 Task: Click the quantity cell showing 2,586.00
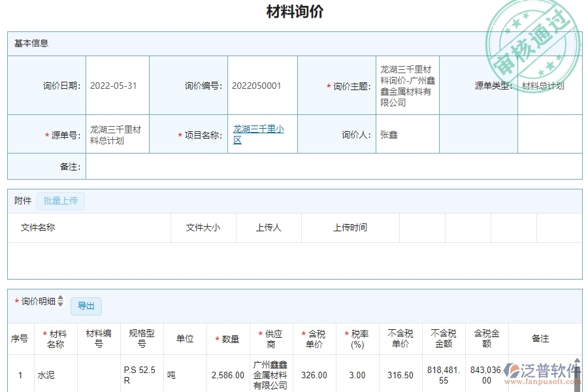(x=227, y=374)
